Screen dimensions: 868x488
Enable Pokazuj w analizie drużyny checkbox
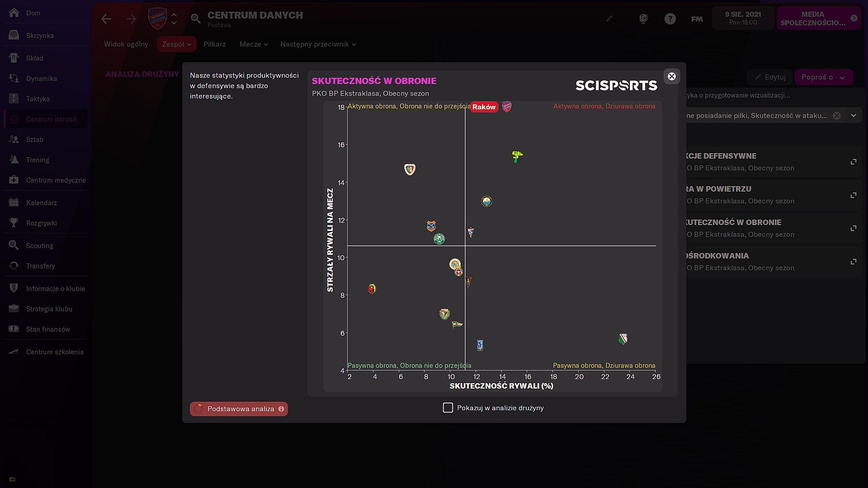[448, 408]
